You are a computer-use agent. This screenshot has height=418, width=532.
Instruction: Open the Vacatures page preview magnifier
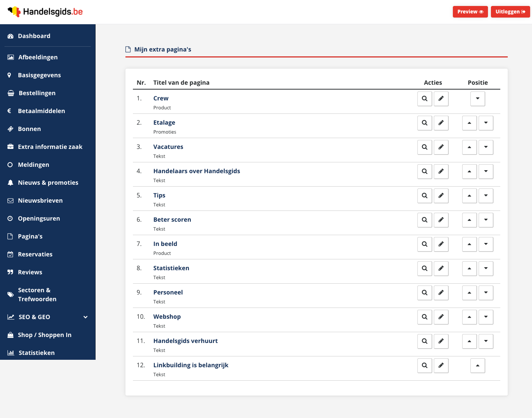tap(424, 147)
